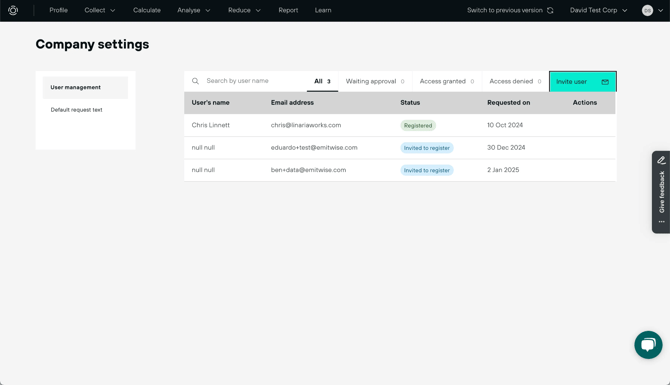Click the User's name column header
The width and height of the screenshot is (670, 385).
tap(210, 103)
